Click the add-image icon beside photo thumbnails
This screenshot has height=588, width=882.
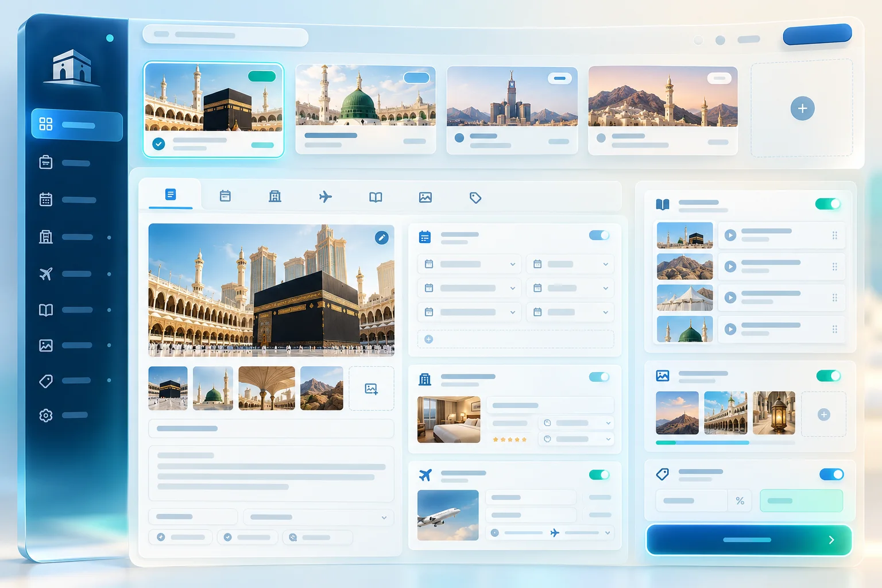point(372,389)
